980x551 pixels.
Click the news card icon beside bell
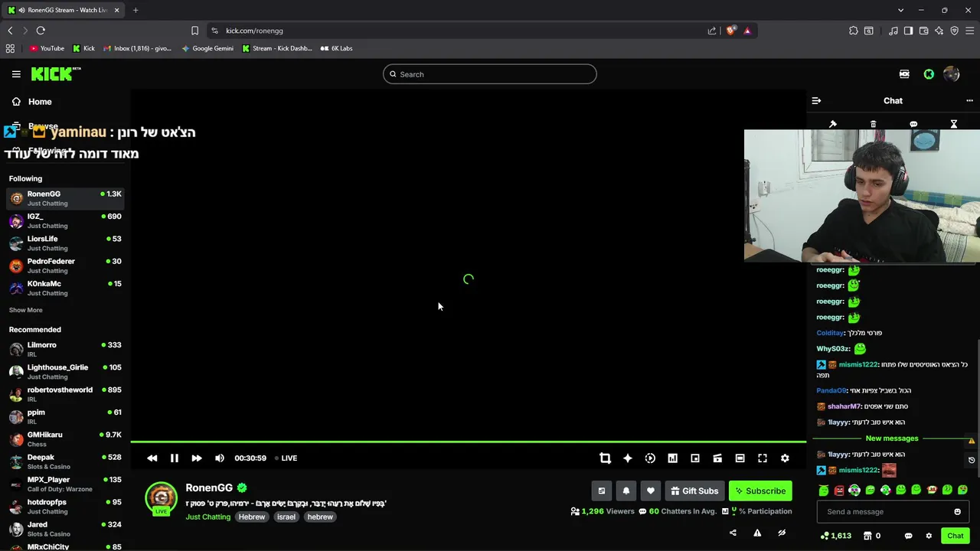click(x=602, y=491)
